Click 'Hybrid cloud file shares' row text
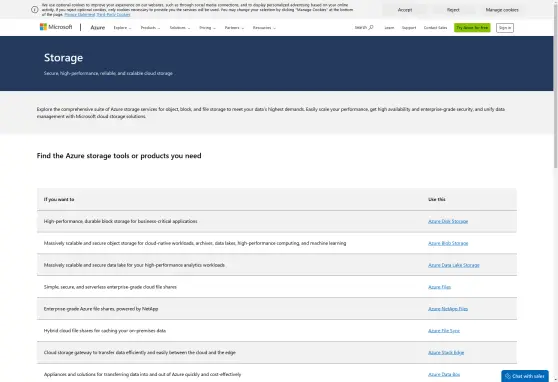Screen dimensions: 558x382 105,331
